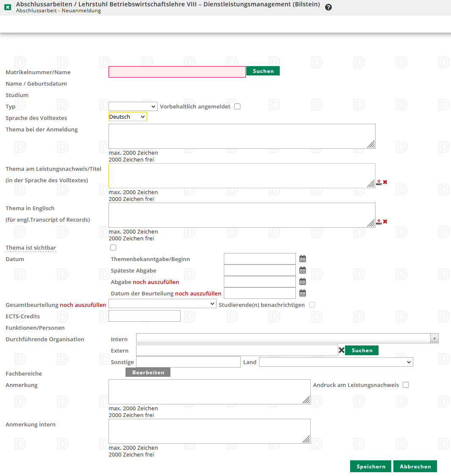Enable Vorbehaltlich angemeldet checkbox

click(237, 106)
